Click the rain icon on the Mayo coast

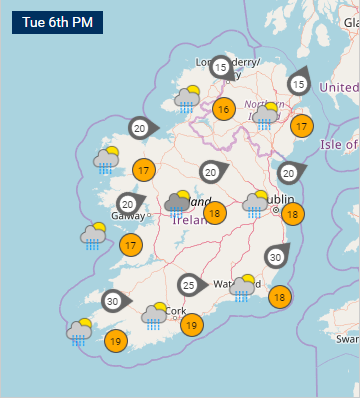pos(106,160)
